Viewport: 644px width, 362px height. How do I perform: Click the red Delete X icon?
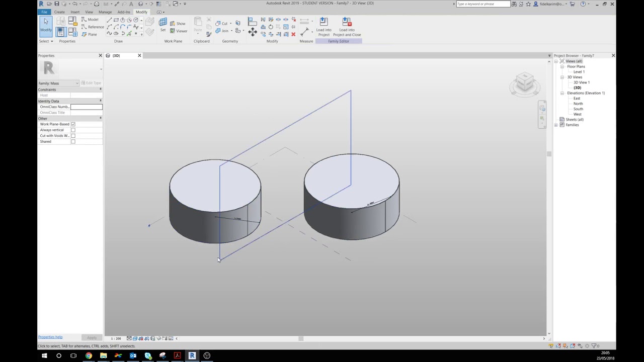[x=293, y=34]
